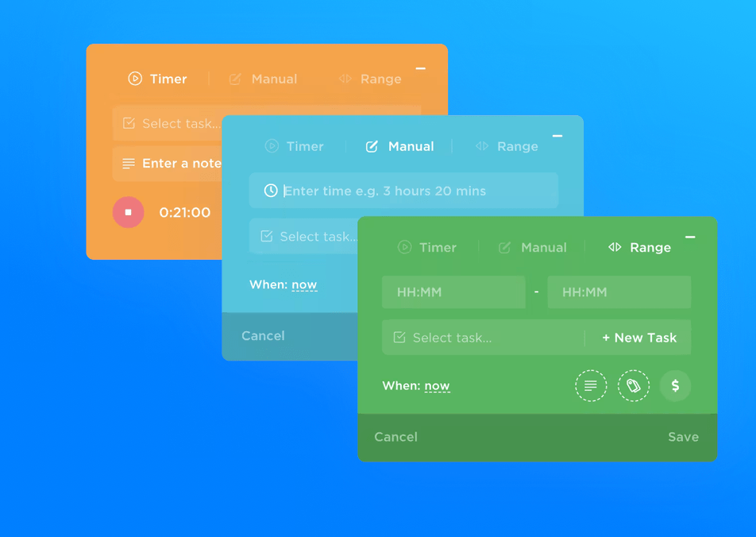
Task: Click the Enter a note field
Action: pyautogui.click(x=168, y=164)
